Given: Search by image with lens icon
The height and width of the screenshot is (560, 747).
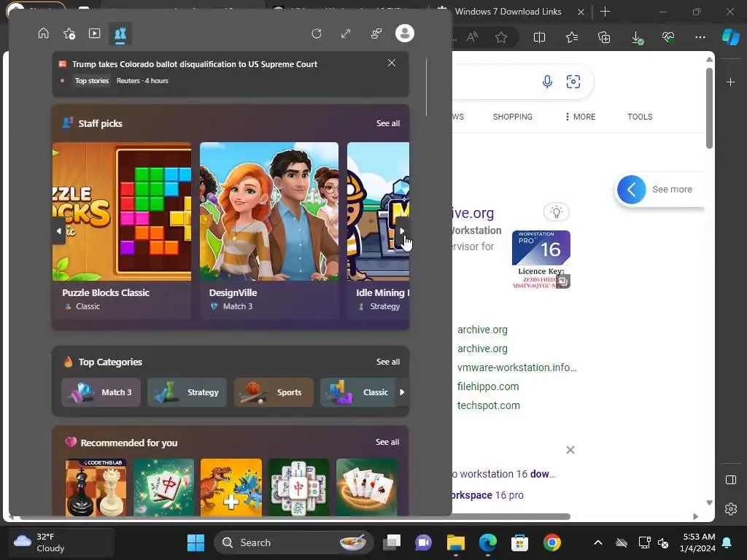Looking at the screenshot, I should (573, 82).
